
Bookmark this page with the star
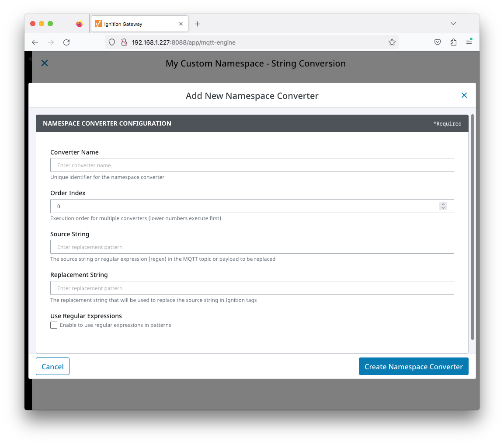(392, 42)
